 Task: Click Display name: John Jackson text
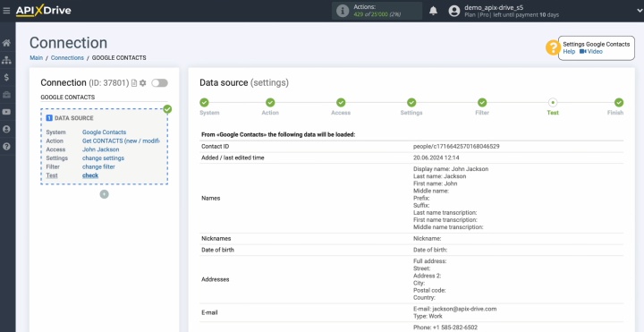pos(451,169)
